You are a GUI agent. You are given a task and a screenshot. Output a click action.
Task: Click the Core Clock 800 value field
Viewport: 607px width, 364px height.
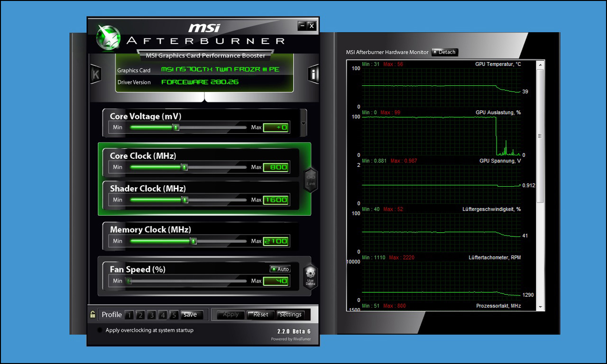276,167
